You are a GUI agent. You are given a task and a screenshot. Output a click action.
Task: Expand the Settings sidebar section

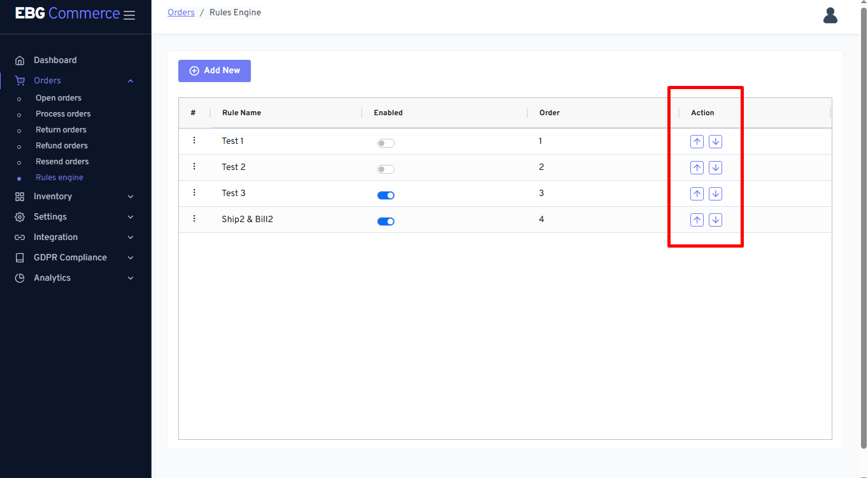(x=75, y=217)
